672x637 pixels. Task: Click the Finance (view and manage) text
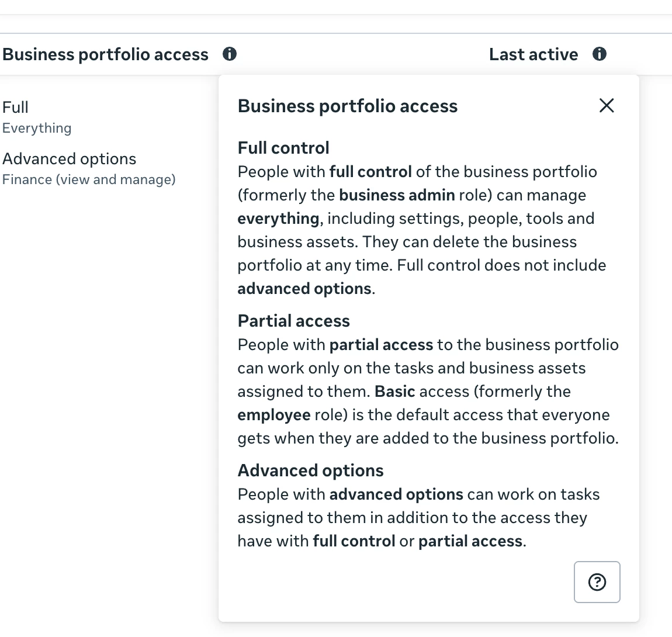click(89, 179)
